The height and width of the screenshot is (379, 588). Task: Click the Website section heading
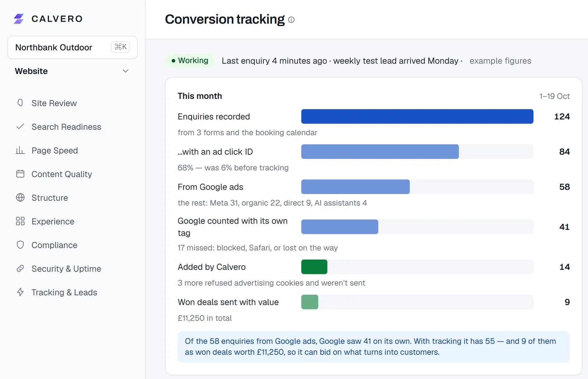pos(31,71)
